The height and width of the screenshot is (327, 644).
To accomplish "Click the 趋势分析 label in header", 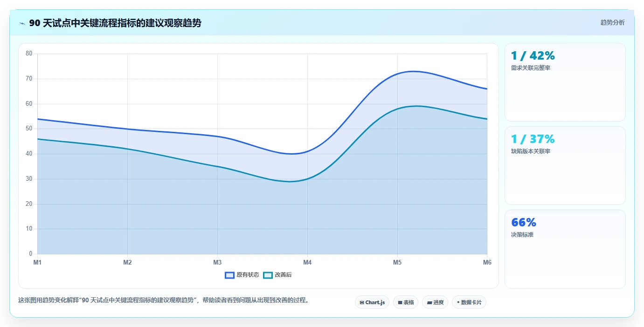I will 613,22.
